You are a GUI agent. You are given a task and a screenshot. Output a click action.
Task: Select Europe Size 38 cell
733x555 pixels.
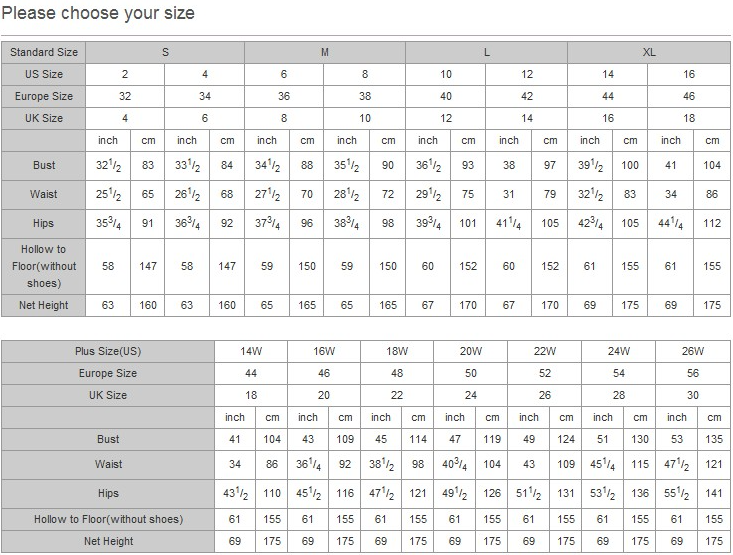365,96
